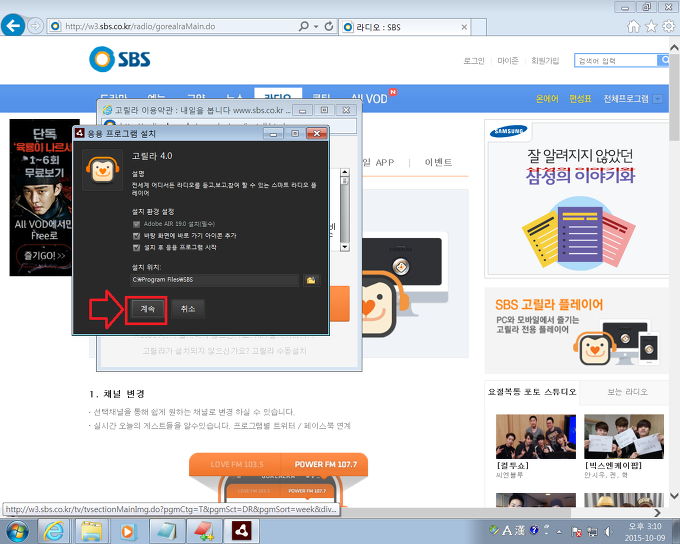The width and height of the screenshot is (680, 544).
Task: Click the 로그인 login link
Action: (x=474, y=61)
